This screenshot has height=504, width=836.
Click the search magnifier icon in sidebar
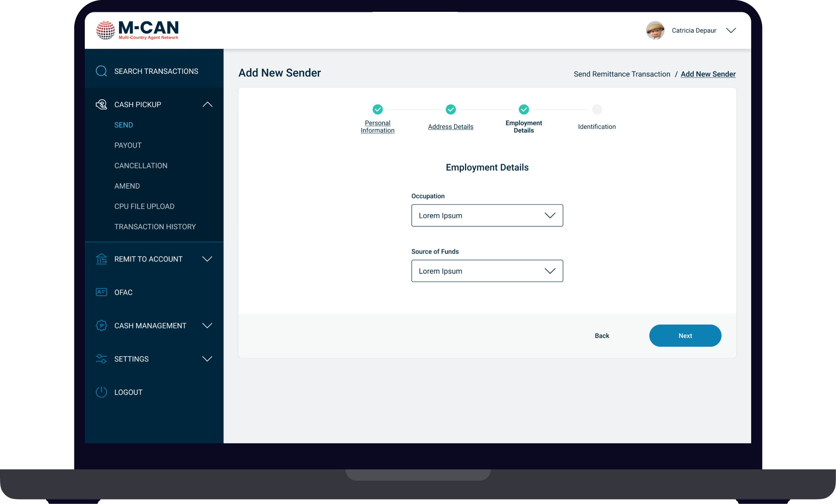click(101, 71)
